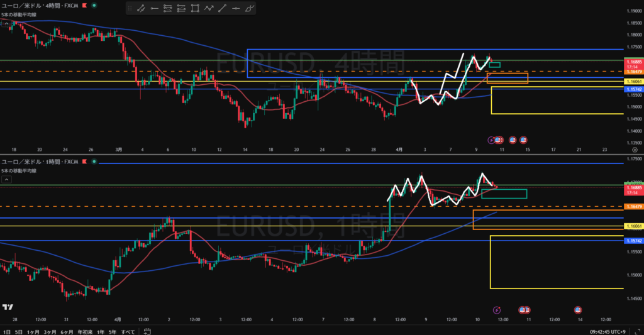Select the horizontal line tool with center point
This screenshot has width=644, height=335.
pyautogui.click(x=236, y=8)
